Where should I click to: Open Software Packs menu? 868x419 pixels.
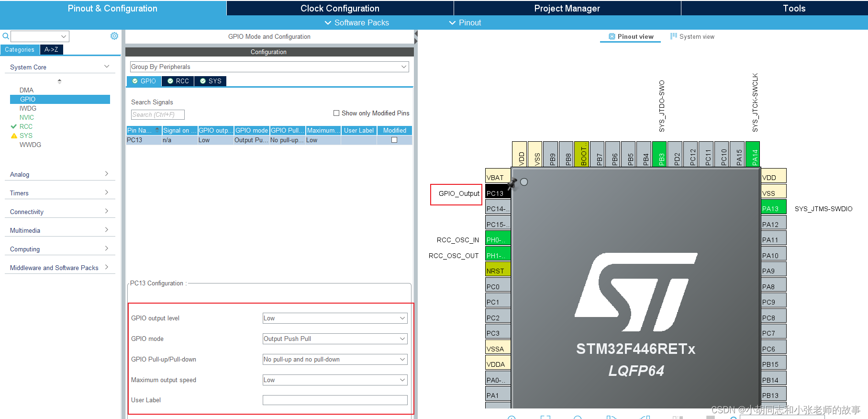[x=356, y=23]
